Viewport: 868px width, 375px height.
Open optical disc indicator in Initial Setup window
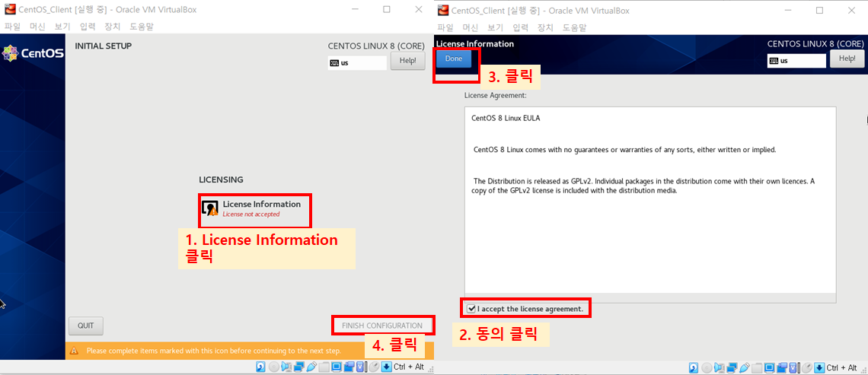click(x=274, y=367)
